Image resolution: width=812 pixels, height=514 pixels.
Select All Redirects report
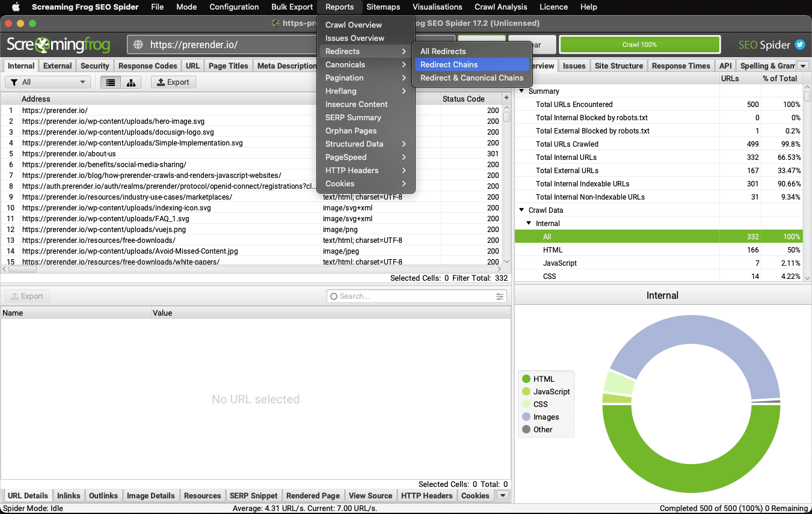[472, 52]
